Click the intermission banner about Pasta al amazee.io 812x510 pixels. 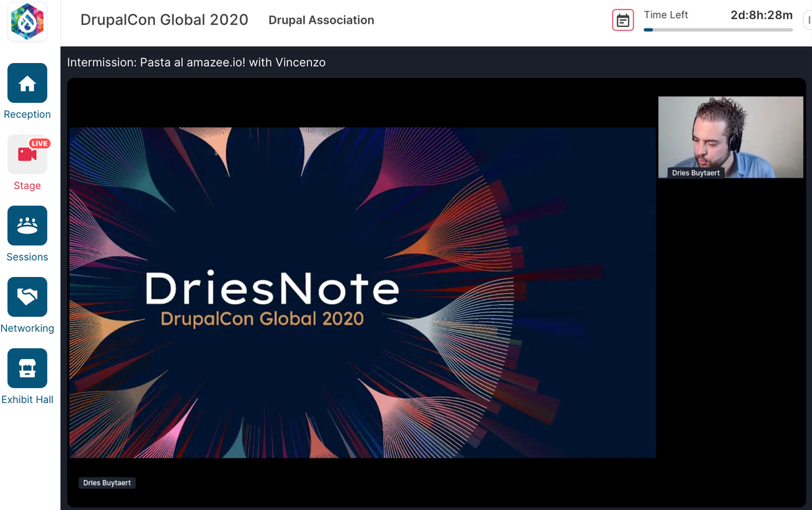(x=196, y=62)
